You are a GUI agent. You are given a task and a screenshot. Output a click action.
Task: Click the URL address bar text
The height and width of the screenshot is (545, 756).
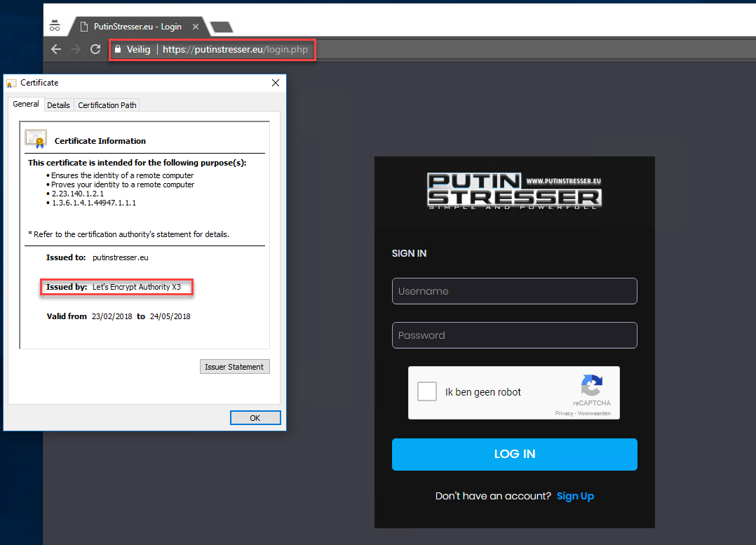point(235,49)
